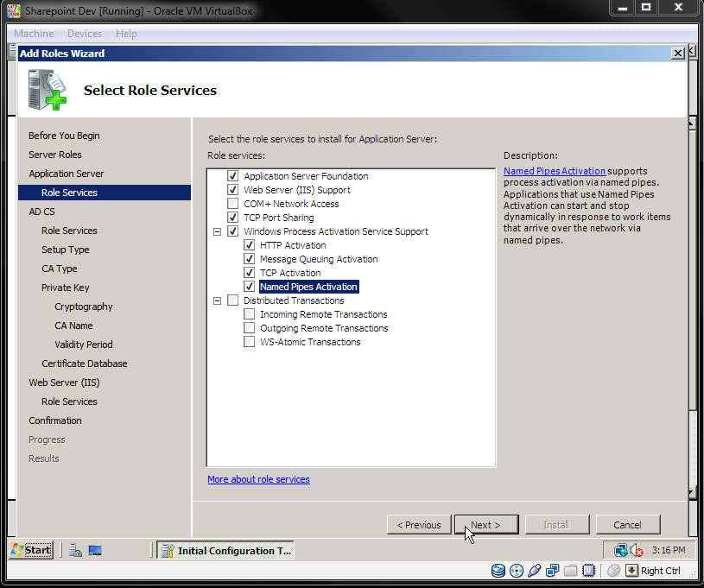Open Web Server (IIS) wizard step
704x588 pixels.
click(64, 383)
